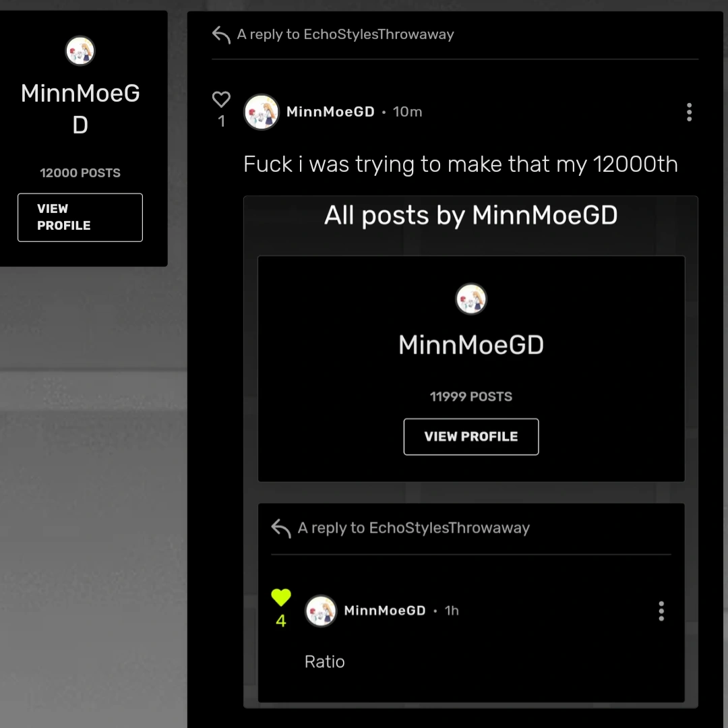Click the 10m timestamp
This screenshot has width=728, height=728.
408,112
